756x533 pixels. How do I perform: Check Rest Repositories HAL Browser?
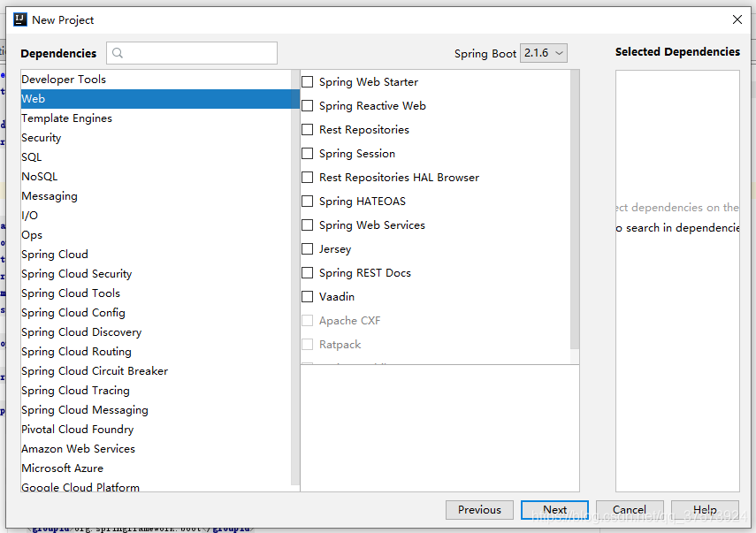(x=307, y=178)
